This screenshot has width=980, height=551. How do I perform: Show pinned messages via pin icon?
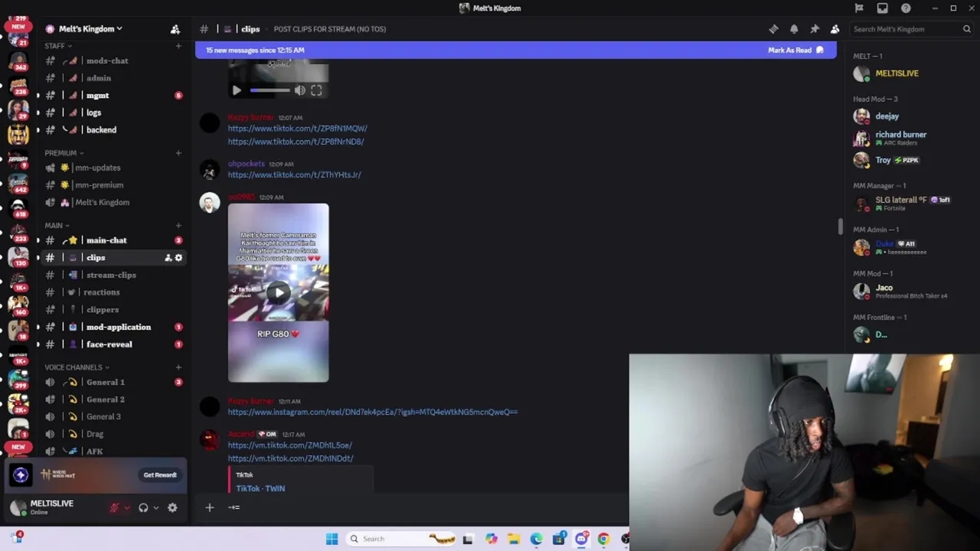815,29
